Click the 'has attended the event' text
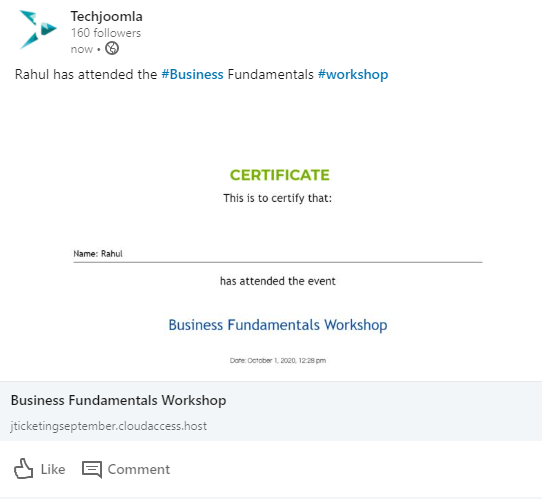 (x=278, y=281)
